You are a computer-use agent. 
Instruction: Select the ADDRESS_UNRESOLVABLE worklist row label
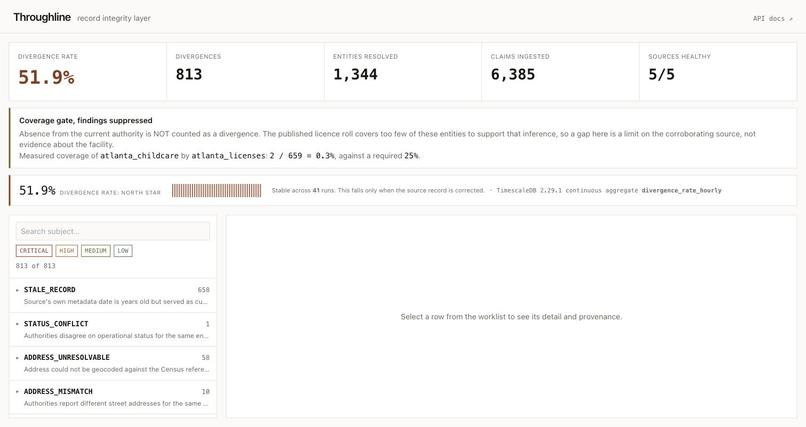(67, 357)
